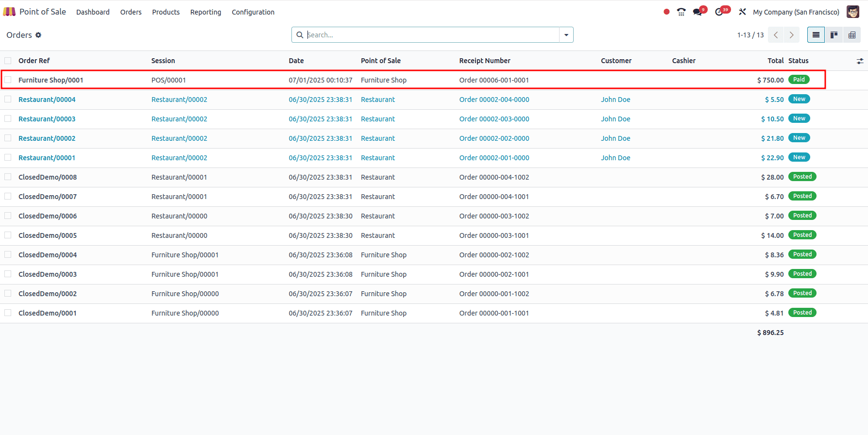Select the Furniture Shop/0001 order checkbox

point(8,80)
